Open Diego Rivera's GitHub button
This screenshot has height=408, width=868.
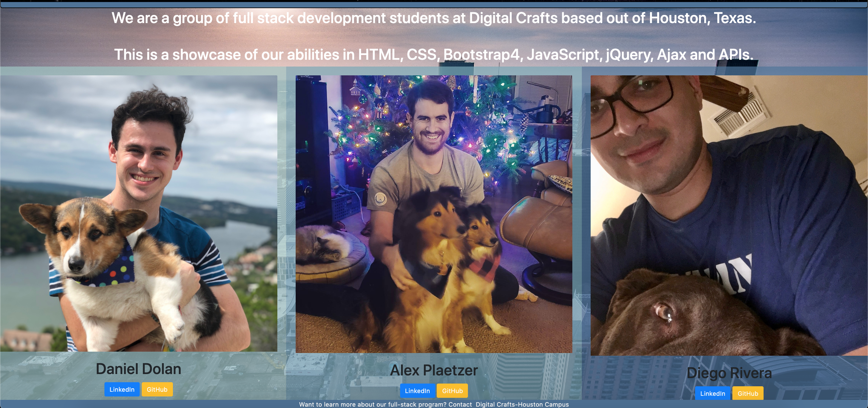748,393
